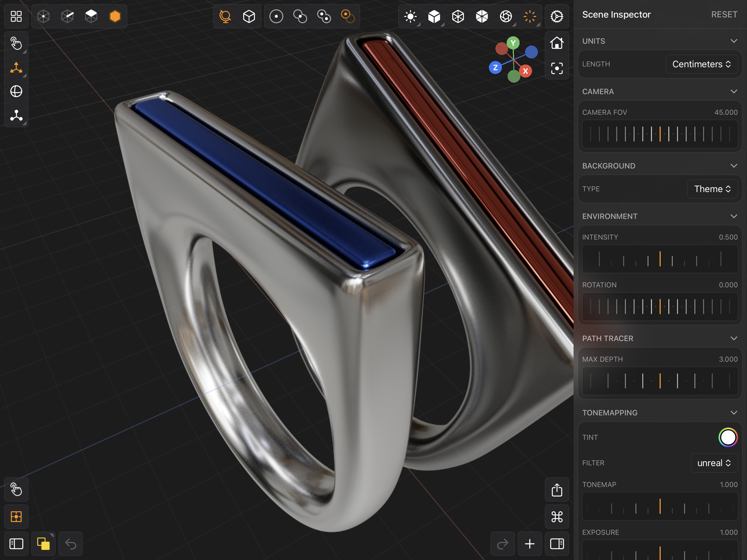Select the touch gesture hand tool at top

tap(16, 43)
